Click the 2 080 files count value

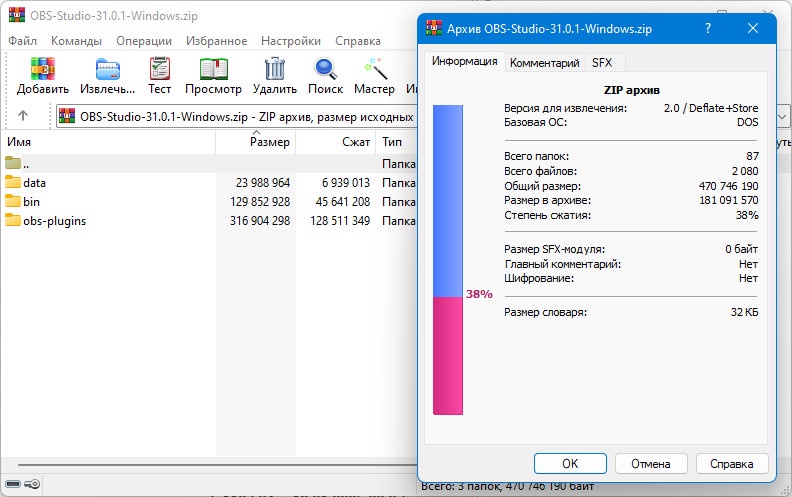(x=745, y=171)
